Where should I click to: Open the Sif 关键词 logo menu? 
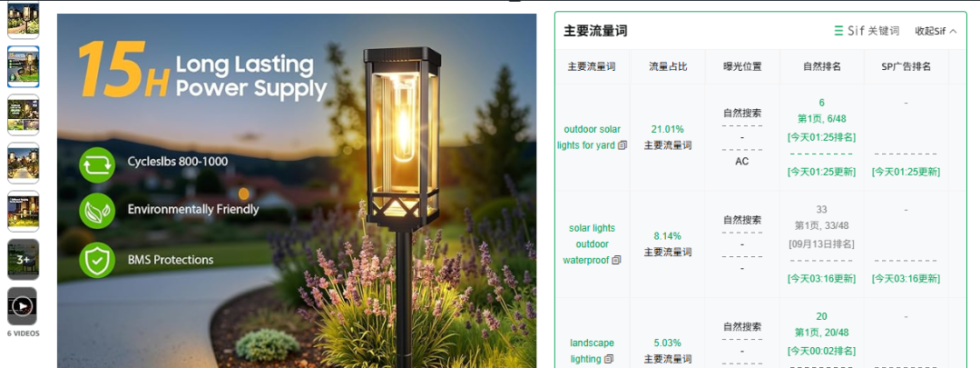[x=867, y=31]
